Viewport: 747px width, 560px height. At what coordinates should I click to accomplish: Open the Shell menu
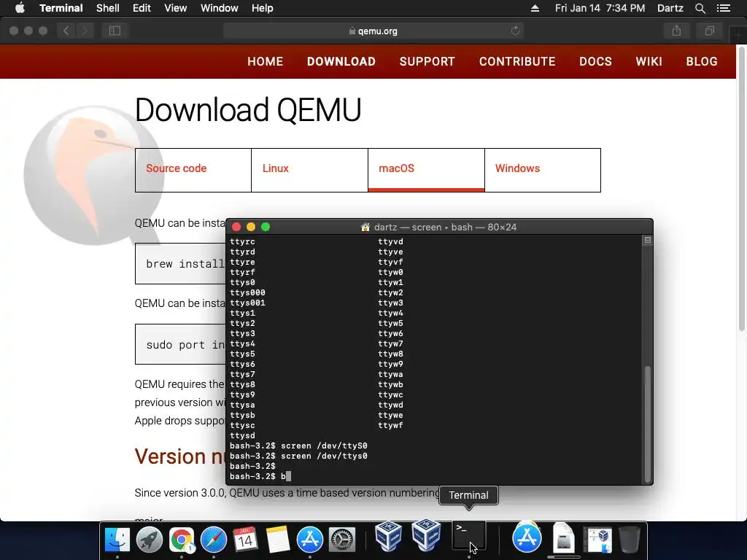coord(108,8)
